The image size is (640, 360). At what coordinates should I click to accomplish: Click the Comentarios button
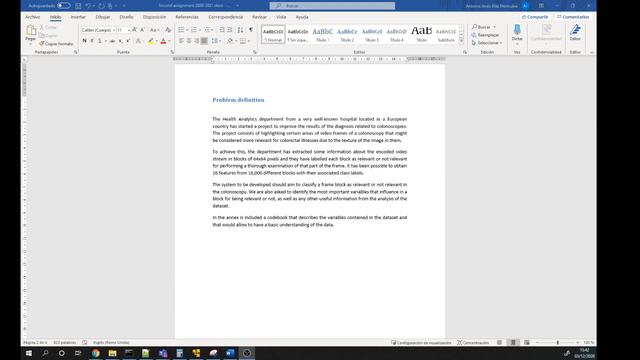tap(573, 17)
